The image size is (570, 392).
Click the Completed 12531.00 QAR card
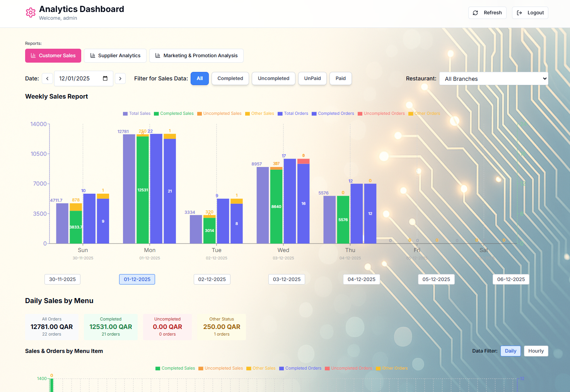111,327
